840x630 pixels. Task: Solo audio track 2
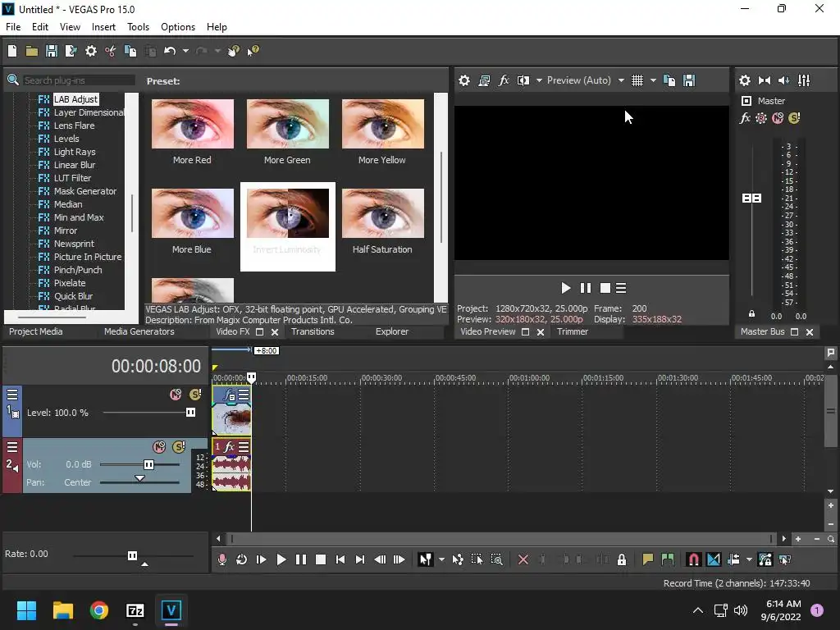[x=179, y=447]
